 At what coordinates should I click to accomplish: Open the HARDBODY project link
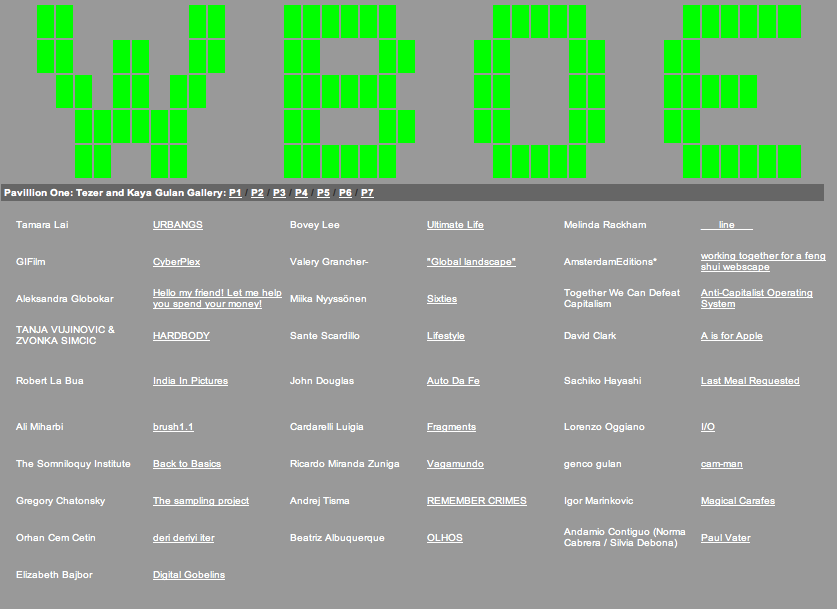pyautogui.click(x=181, y=336)
